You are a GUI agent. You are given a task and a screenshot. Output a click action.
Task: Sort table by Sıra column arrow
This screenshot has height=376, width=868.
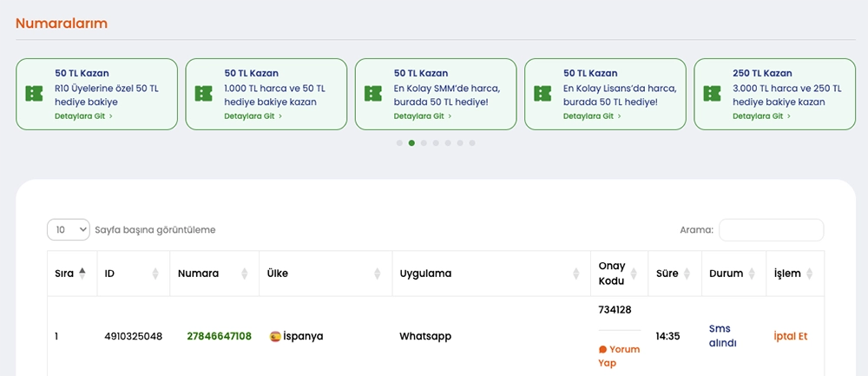(82, 273)
